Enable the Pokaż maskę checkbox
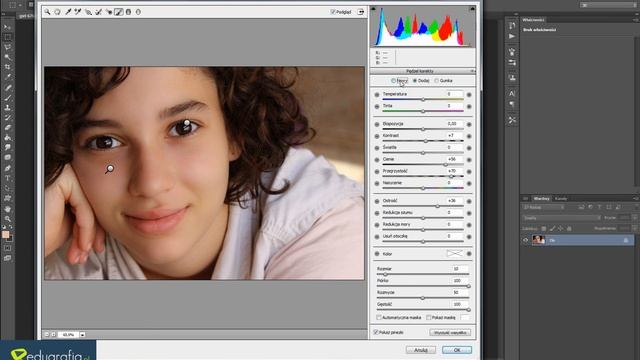 click(x=429, y=317)
